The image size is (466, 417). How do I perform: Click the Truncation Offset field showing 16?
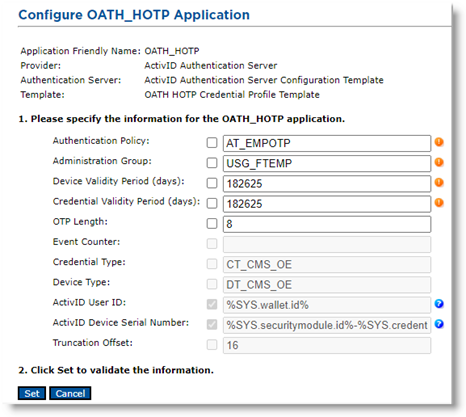point(327,345)
